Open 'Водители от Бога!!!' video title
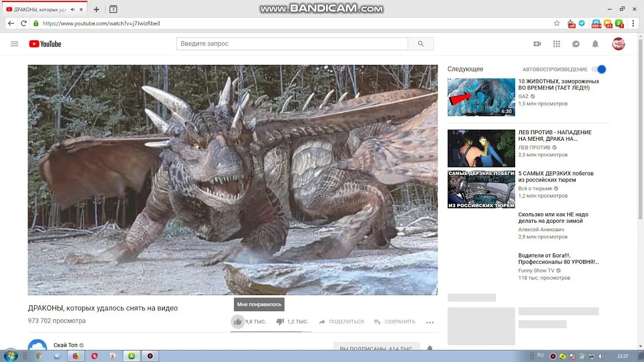 558,259
